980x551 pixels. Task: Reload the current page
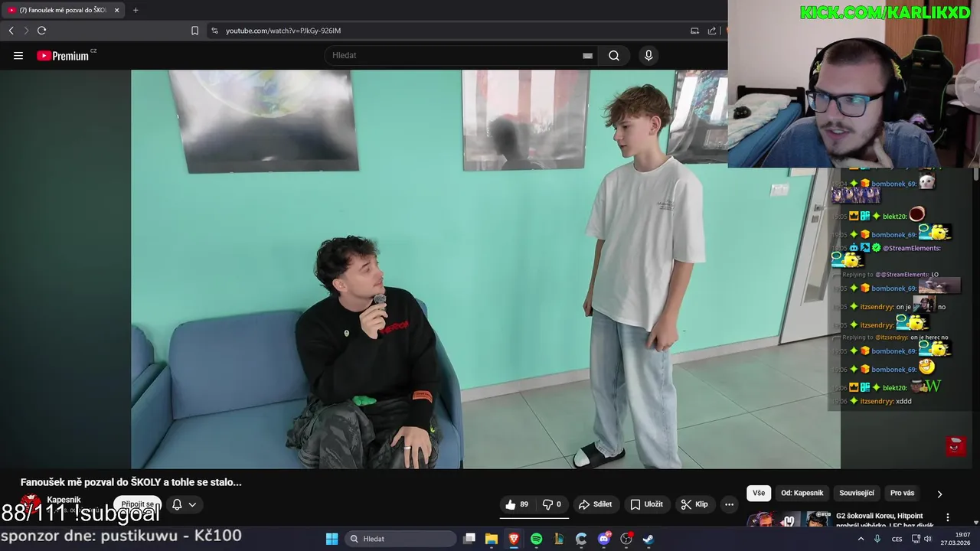coord(41,31)
